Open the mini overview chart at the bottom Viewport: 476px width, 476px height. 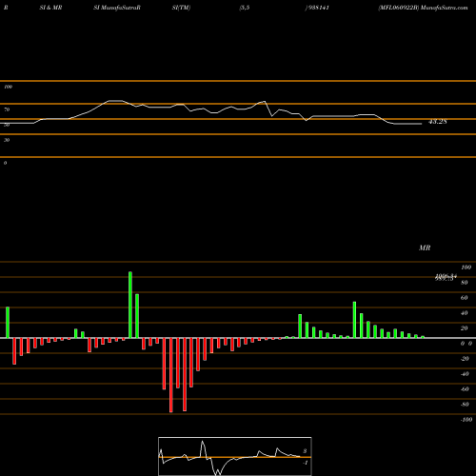coord(235,456)
